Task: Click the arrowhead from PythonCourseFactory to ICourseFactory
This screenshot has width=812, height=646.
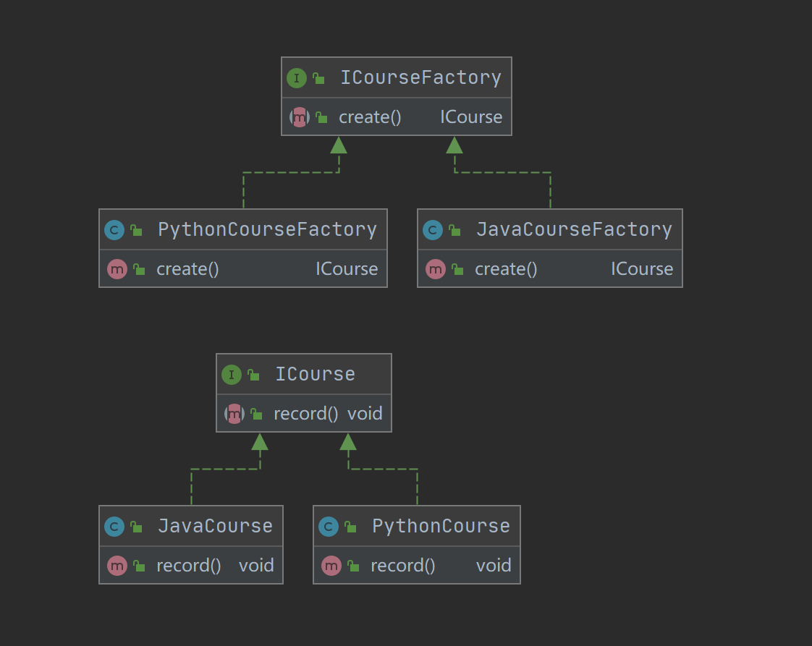Action: (339, 145)
